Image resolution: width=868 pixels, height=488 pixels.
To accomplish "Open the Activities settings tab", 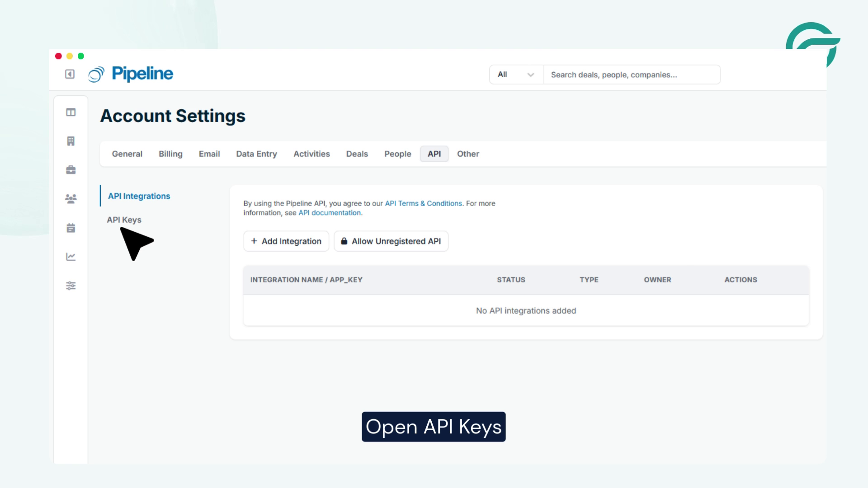I will click(x=311, y=154).
